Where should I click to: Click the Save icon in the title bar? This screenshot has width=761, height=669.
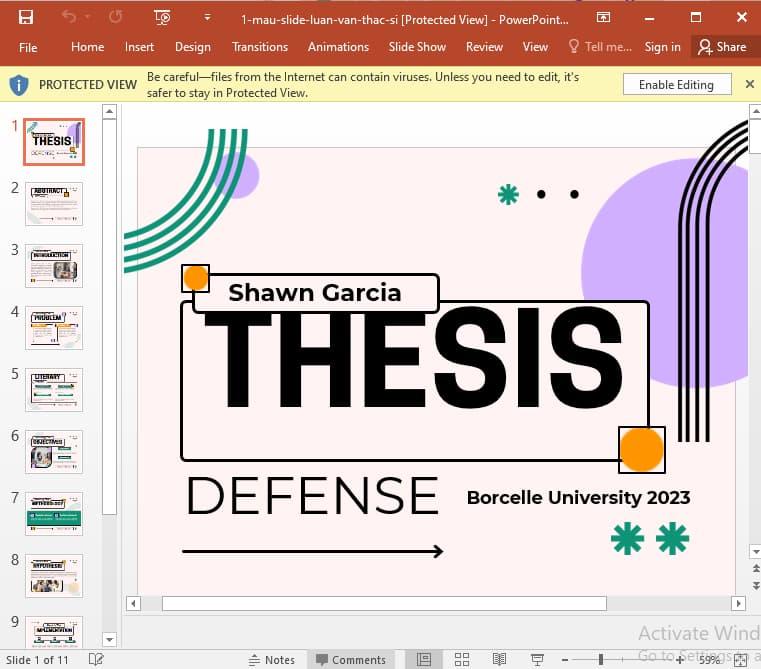pyautogui.click(x=26, y=17)
